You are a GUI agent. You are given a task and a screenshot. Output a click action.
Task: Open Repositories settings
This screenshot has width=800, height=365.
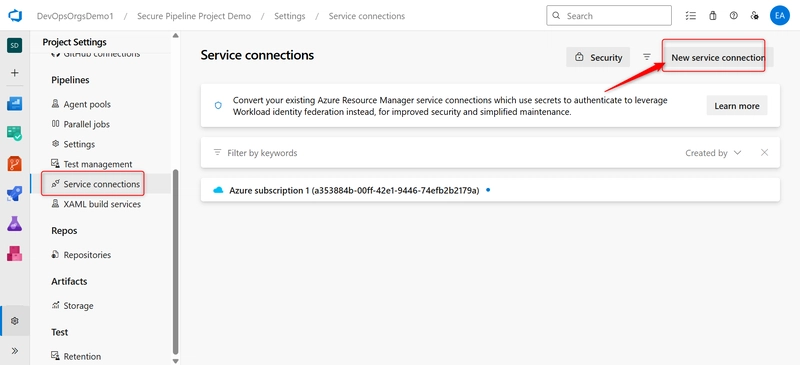(87, 254)
